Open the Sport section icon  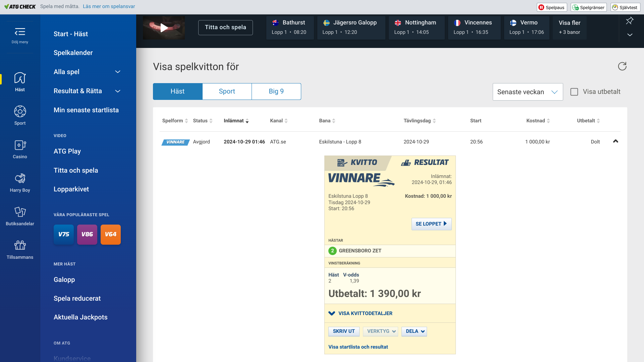coord(20,112)
